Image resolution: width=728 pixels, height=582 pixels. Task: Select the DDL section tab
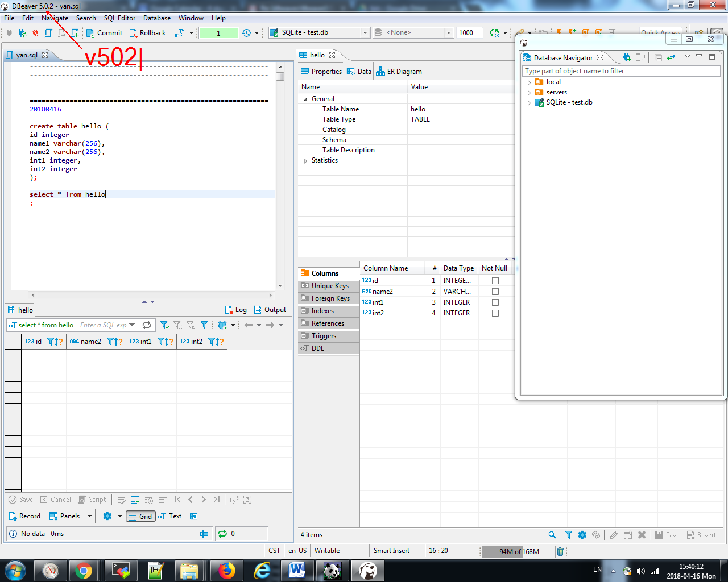tap(329, 348)
